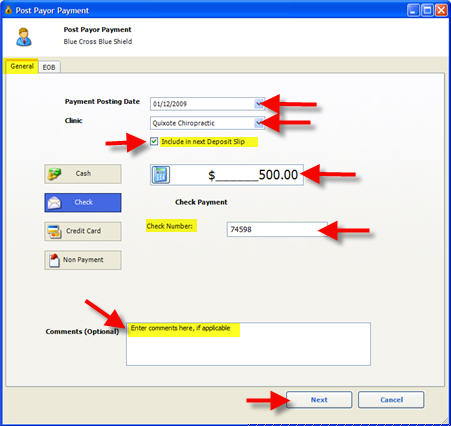The image size is (451, 426).
Task: Click the Check Number input field
Action: (x=277, y=229)
